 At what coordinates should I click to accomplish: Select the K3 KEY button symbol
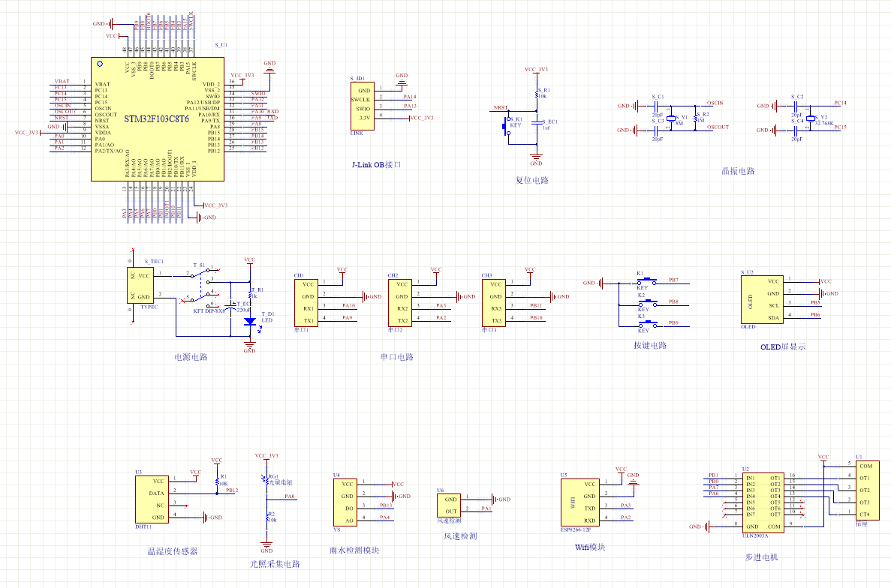(646, 325)
